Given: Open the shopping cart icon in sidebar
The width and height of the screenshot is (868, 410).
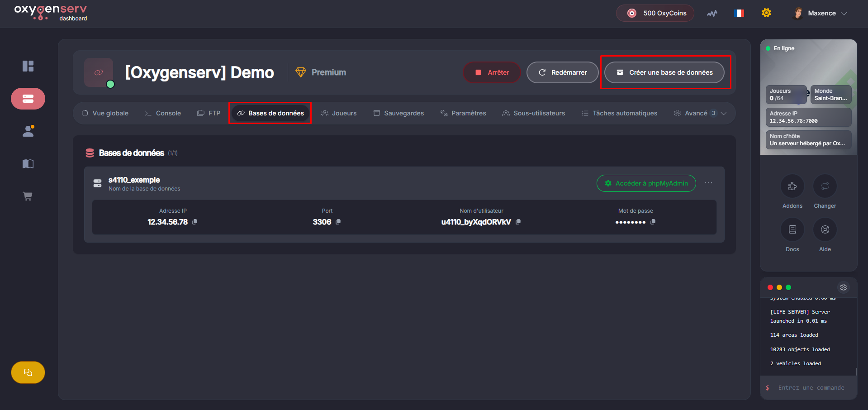Looking at the screenshot, I should click(28, 196).
